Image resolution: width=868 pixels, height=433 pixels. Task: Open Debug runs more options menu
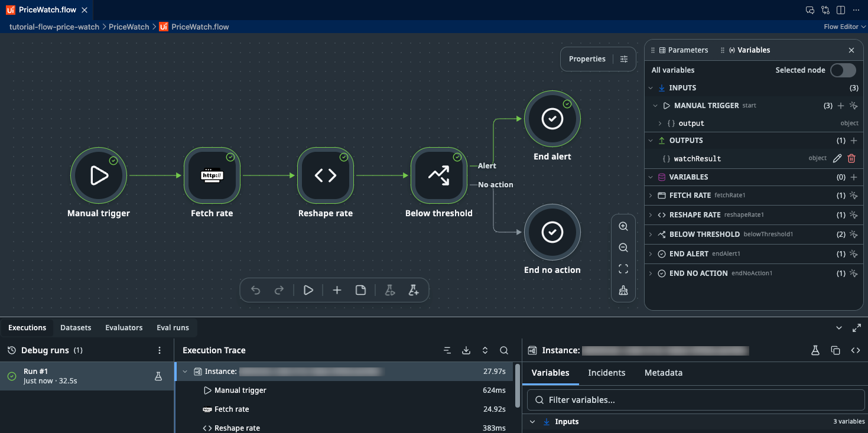[160, 350]
